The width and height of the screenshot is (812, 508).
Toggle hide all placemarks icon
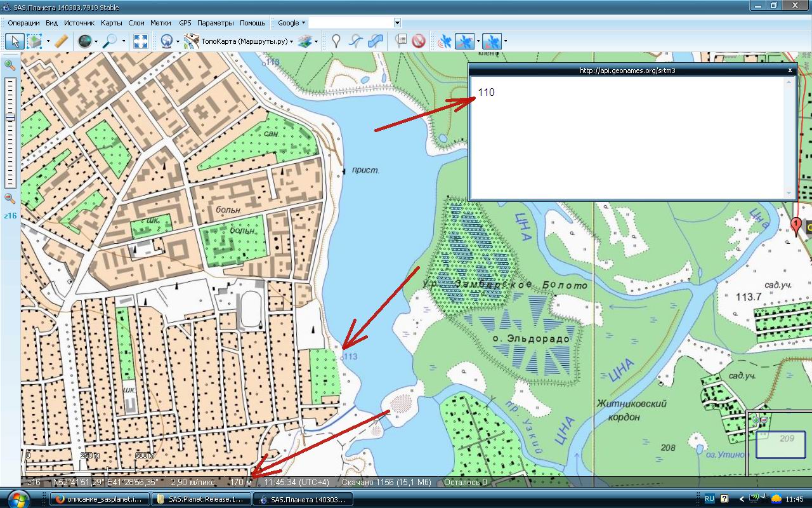click(x=418, y=41)
